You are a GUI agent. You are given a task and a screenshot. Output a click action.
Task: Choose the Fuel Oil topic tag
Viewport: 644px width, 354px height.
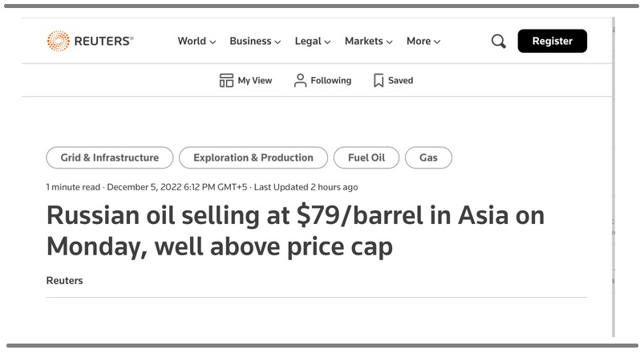coord(367,157)
